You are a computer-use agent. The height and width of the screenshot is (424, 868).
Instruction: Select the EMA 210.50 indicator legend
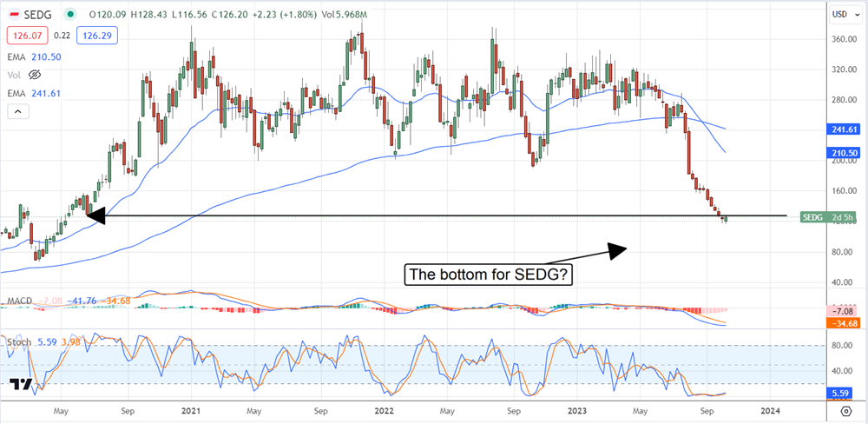(x=35, y=56)
